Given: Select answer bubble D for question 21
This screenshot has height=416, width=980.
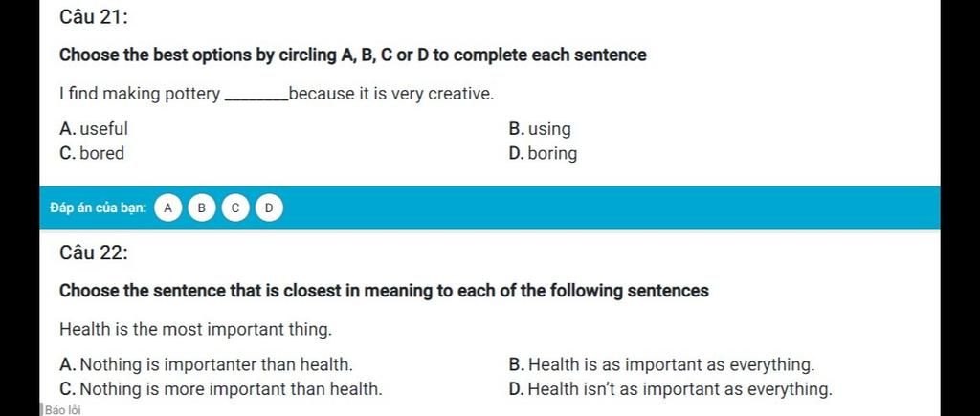Looking at the screenshot, I should [x=269, y=208].
